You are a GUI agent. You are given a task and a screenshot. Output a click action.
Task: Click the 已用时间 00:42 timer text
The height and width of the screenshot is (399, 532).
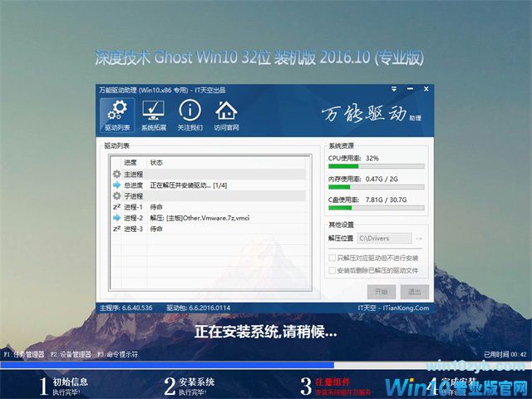pos(505,355)
